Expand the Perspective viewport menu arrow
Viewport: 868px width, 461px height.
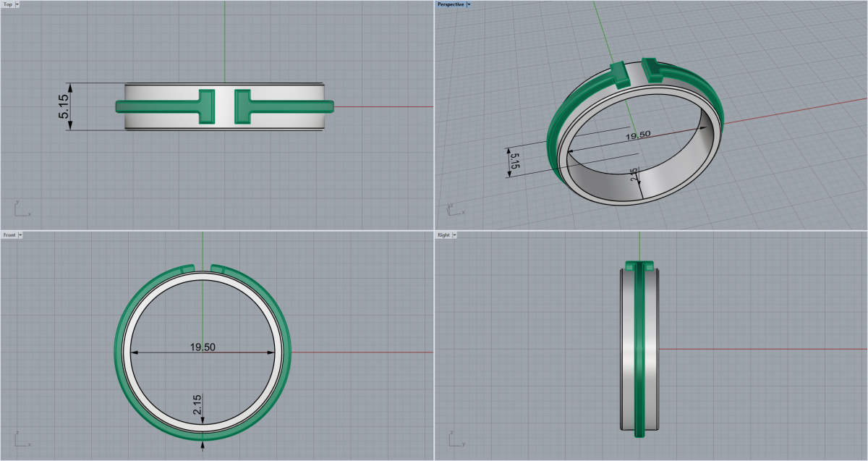tap(469, 4)
